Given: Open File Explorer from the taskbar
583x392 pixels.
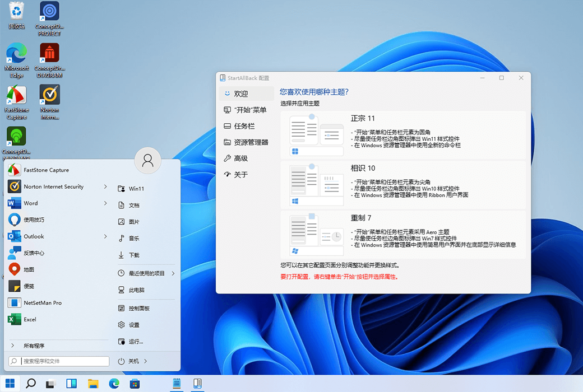Looking at the screenshot, I should click(x=92, y=384).
